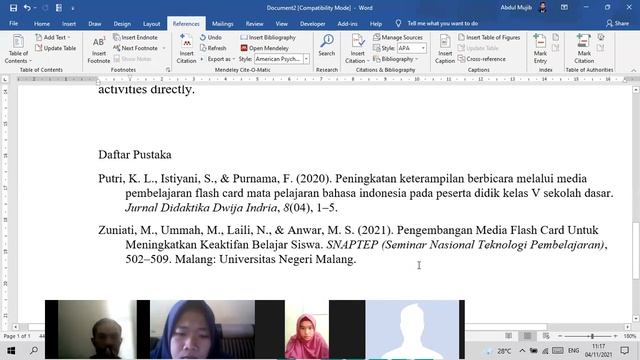Refresh Mendeley citations

(x=213, y=48)
